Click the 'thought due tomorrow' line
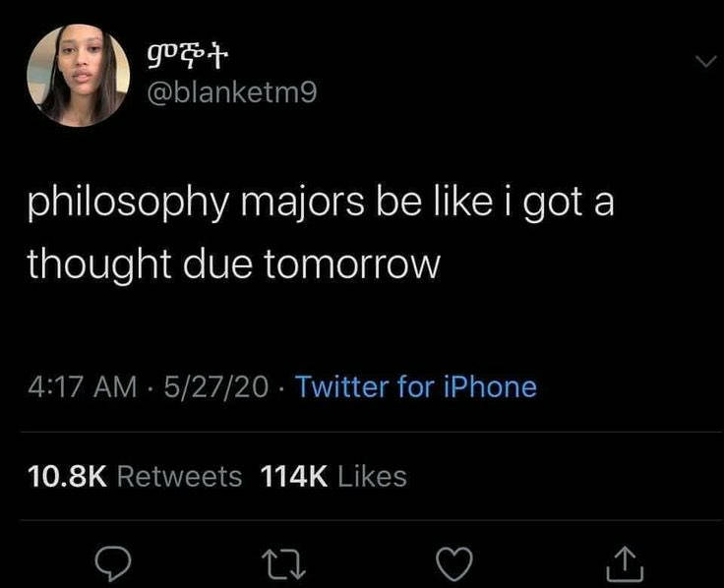 tap(234, 265)
